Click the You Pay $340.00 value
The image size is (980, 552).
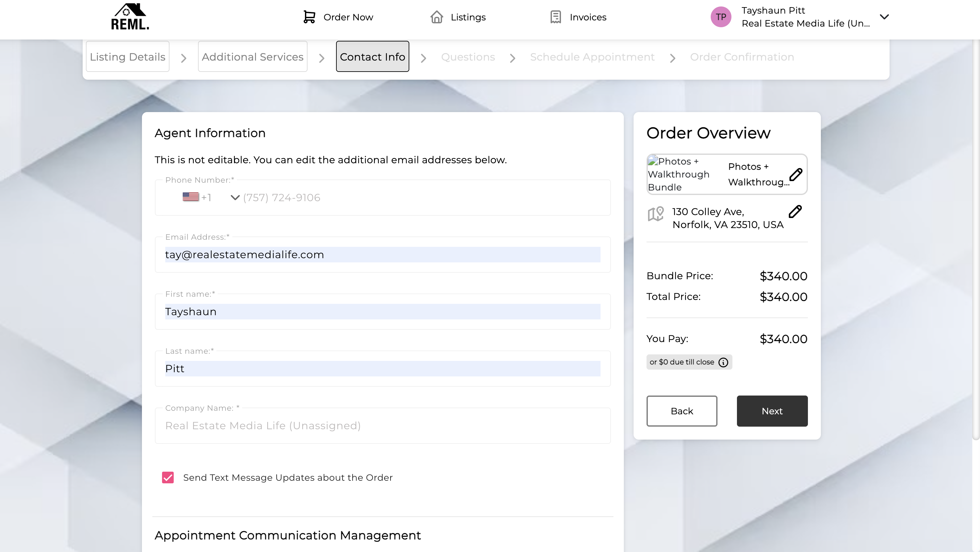[x=783, y=339]
